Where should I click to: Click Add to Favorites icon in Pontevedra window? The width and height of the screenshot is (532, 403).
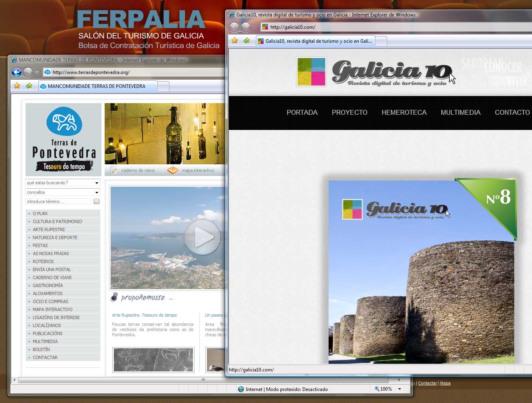click(29, 86)
